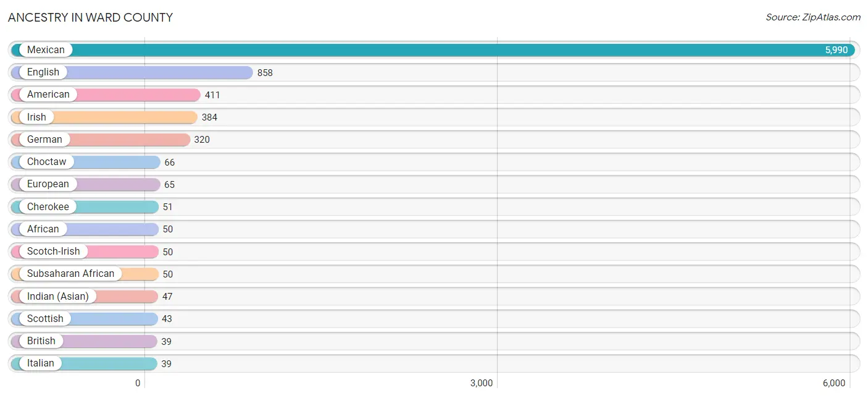Click the European ancestry label
Screen dimensions: 868x398
pyautogui.click(x=48, y=184)
